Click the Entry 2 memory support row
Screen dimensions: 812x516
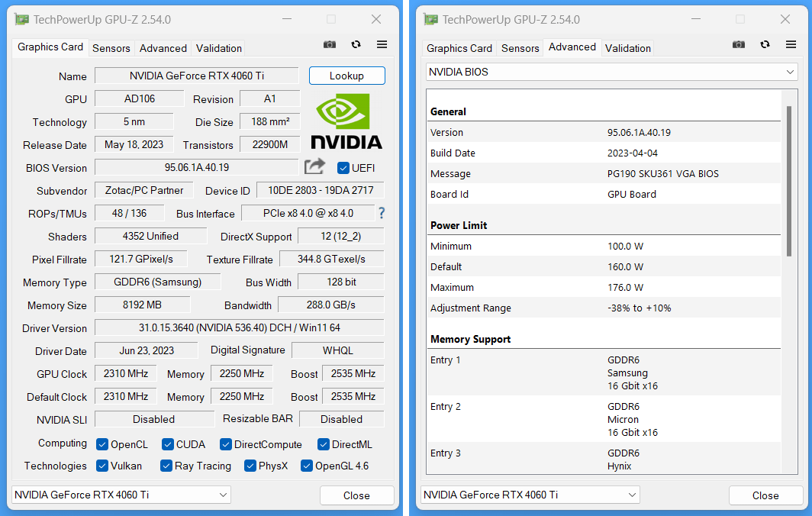coord(604,419)
